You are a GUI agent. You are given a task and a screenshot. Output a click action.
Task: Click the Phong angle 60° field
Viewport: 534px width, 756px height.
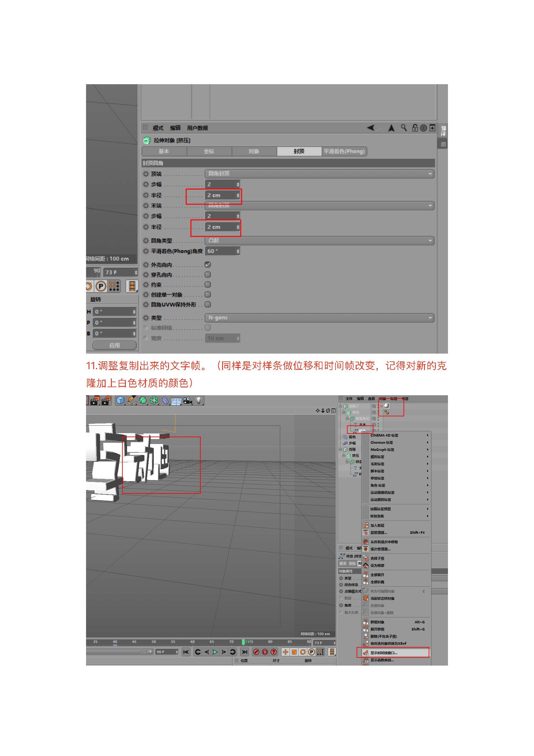tap(222, 251)
